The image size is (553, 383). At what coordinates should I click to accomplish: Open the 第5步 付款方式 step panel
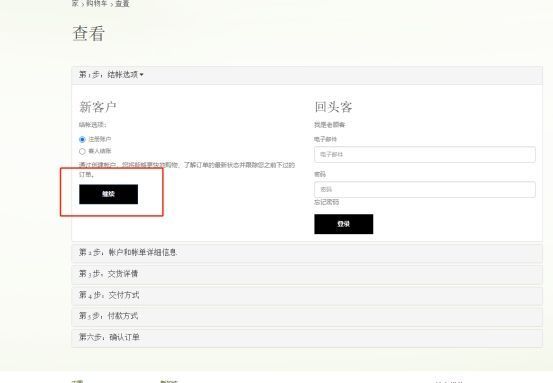(307, 316)
